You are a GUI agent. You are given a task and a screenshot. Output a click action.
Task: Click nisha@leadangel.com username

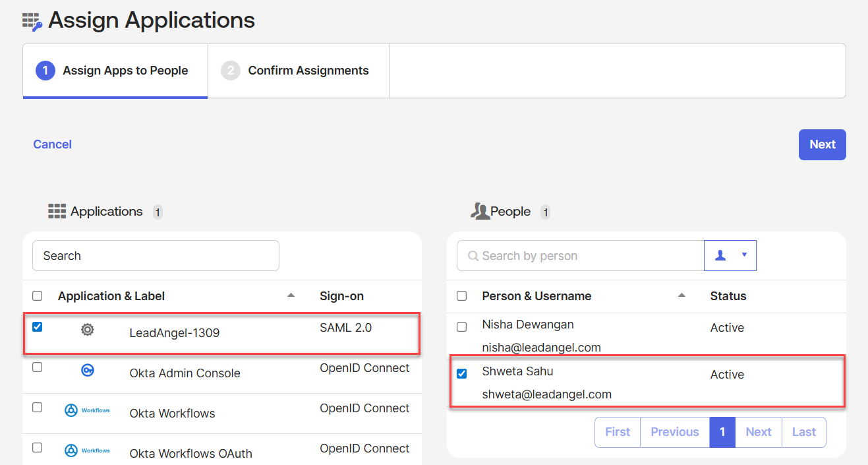(541, 347)
